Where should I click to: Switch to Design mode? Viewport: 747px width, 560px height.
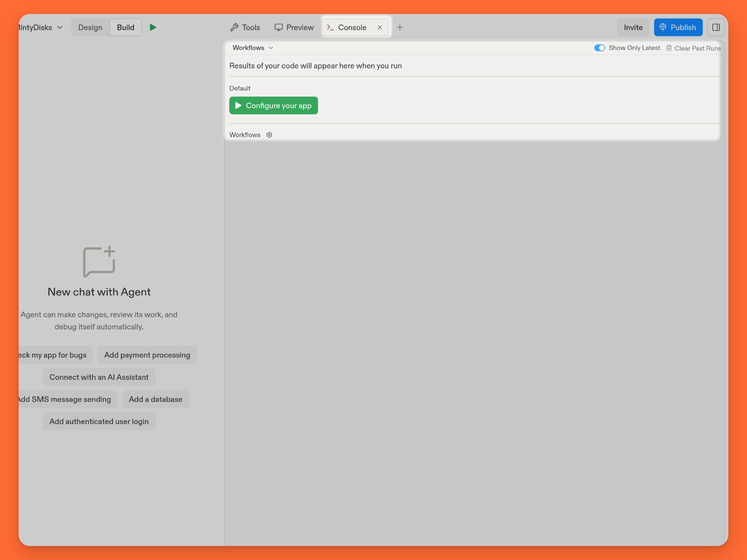(91, 28)
